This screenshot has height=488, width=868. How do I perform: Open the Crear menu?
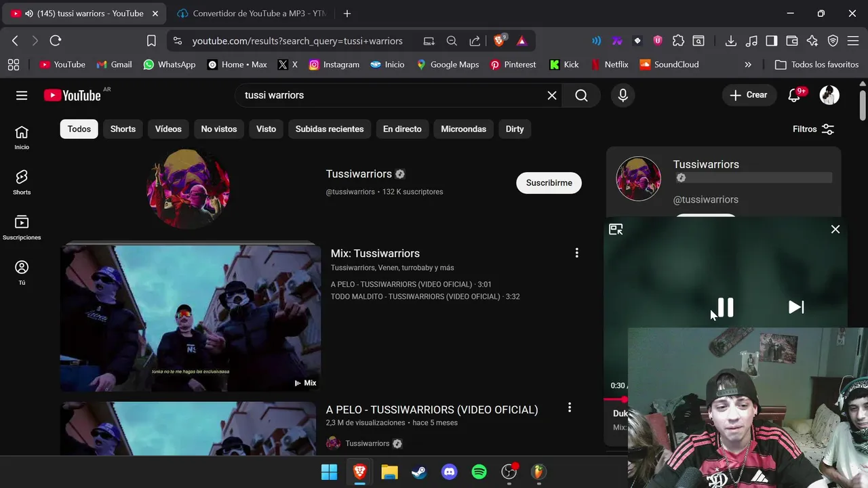(x=749, y=95)
